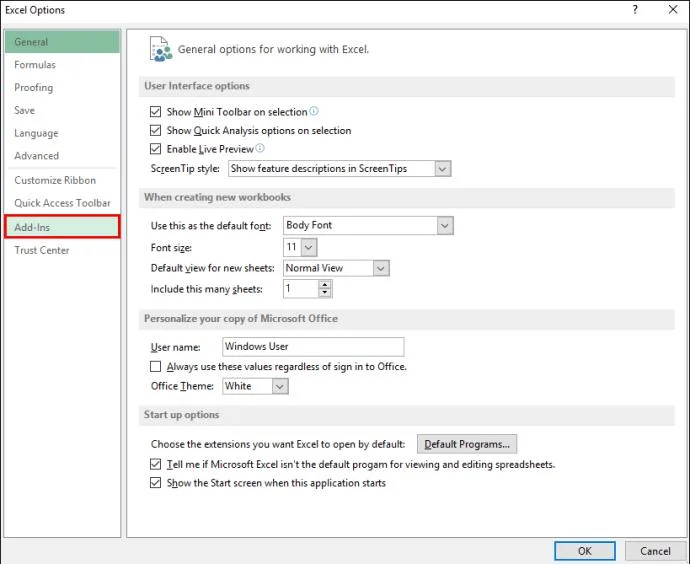Close the Excel Options dialog
This screenshot has width=690, height=564.
673,9
